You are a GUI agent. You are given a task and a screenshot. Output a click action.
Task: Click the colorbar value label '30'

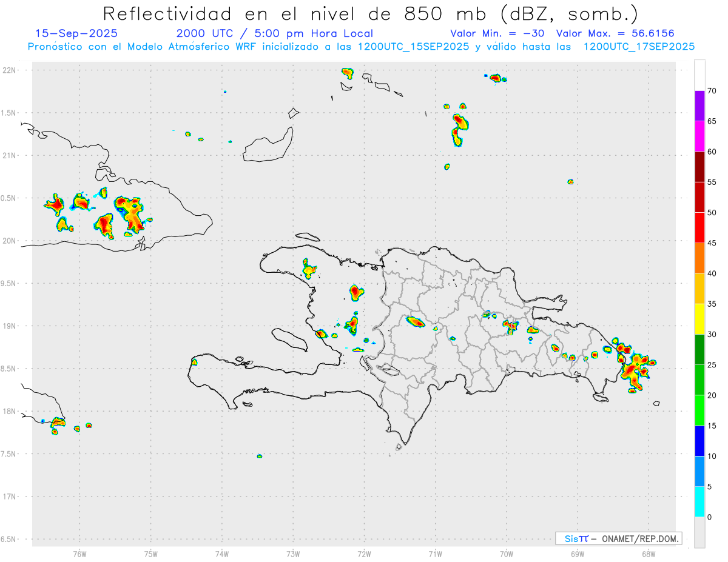point(712,335)
